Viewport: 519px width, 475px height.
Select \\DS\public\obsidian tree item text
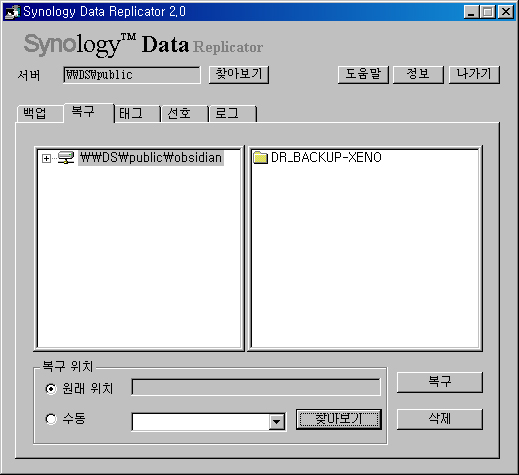click(x=151, y=158)
